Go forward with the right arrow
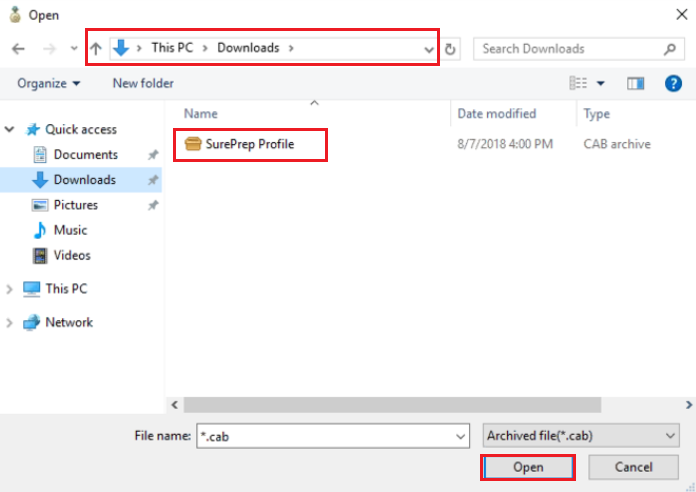 49,48
